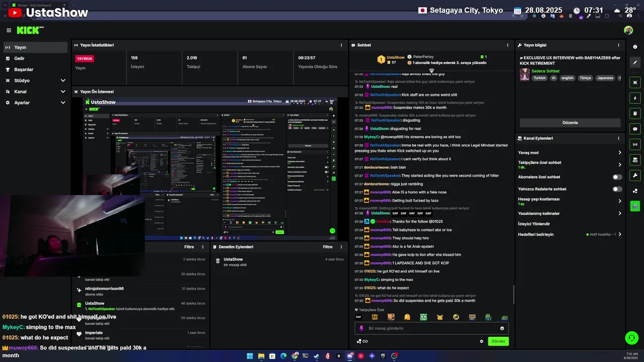Select the Pepe frog emote
The height and width of the screenshot is (362, 644).
(x=488, y=317)
